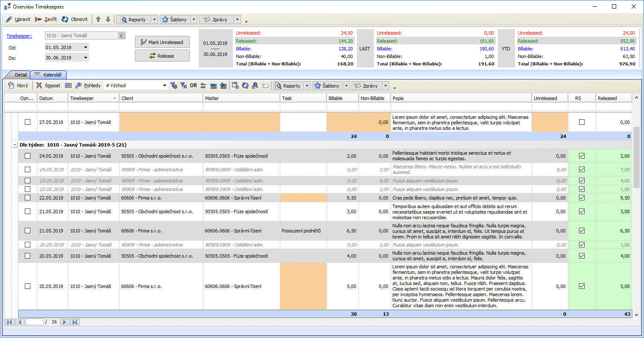Viewport: 644px width, 338px height.
Task: Tick Ozn checkbox for Posouzení podnětů row
Action: point(28,231)
